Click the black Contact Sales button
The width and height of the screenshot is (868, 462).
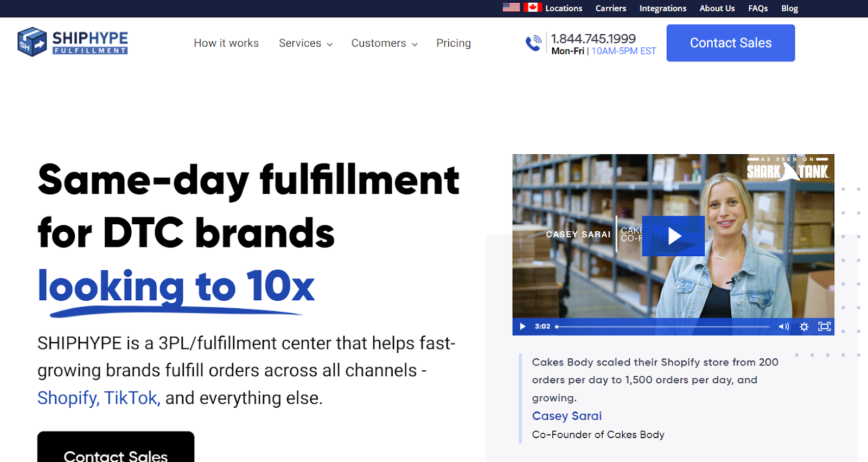point(116,448)
